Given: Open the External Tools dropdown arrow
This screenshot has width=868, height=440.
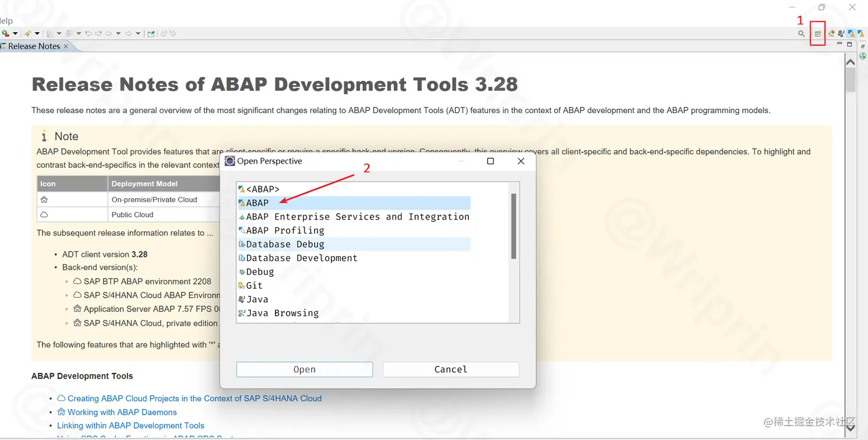Looking at the screenshot, I should pos(37,33).
